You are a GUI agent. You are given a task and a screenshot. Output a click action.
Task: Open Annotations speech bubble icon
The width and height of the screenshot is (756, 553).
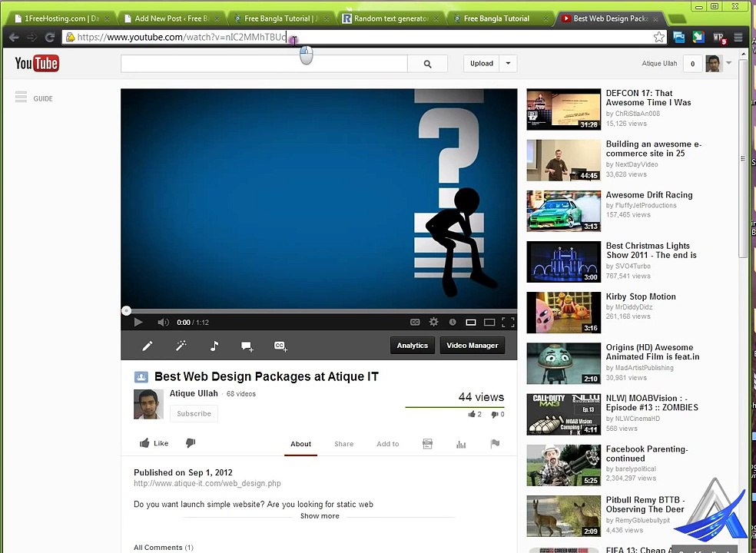coord(247,346)
